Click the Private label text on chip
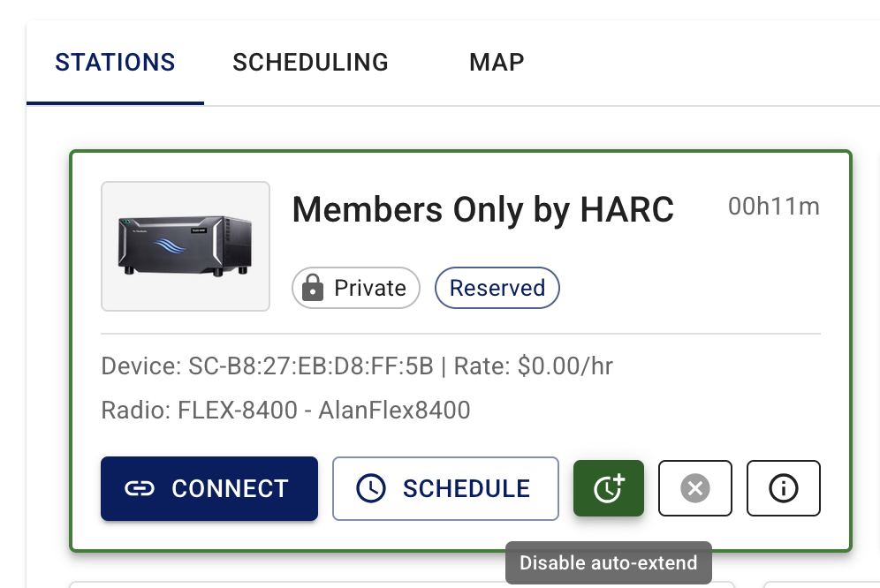This screenshot has width=880, height=588. coord(370,288)
